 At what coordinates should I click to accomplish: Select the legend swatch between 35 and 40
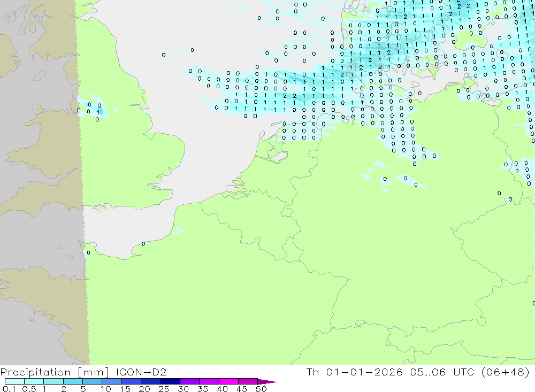pos(209,381)
